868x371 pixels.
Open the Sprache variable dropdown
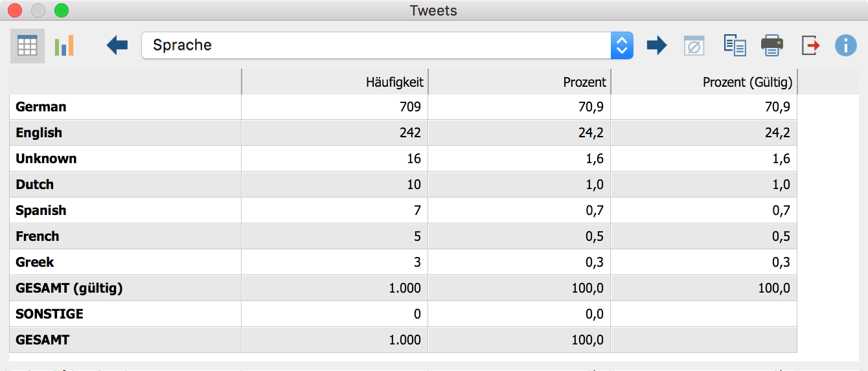387,45
